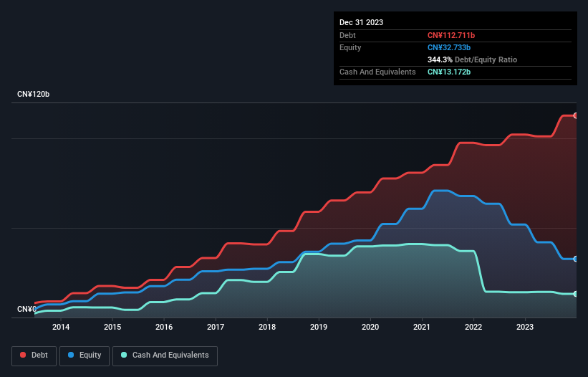Click Cash And Equivalents label in tooltip
The height and width of the screenshot is (377, 588).
pos(377,72)
